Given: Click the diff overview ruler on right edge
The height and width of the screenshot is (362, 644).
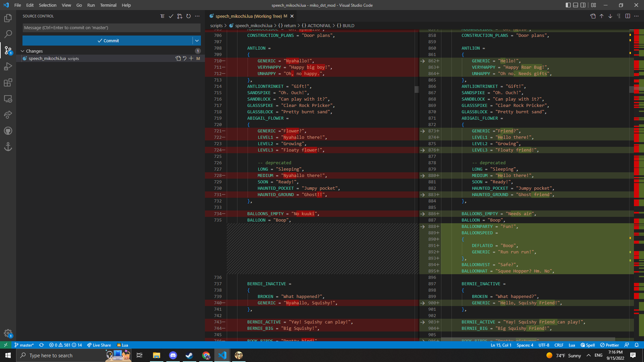Looking at the screenshot, I should tap(639, 168).
